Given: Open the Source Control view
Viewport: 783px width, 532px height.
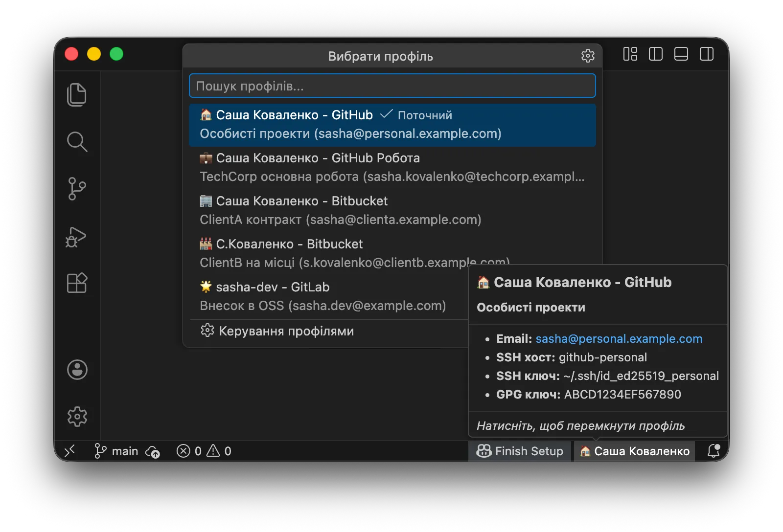Looking at the screenshot, I should click(77, 189).
